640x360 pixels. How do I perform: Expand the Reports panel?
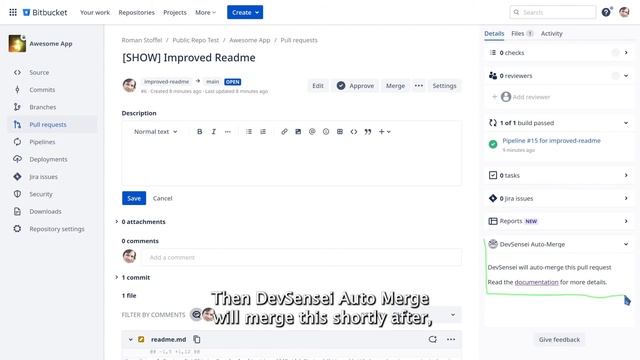(626, 221)
